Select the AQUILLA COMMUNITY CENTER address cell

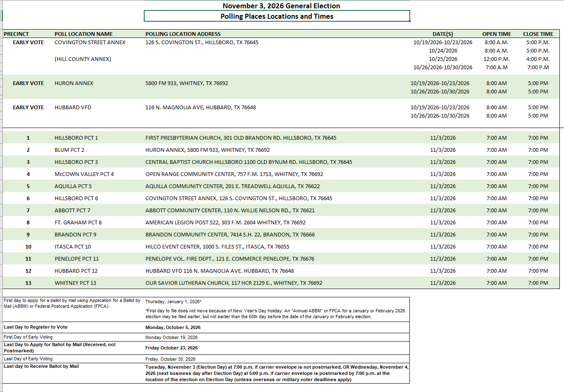[233, 186]
